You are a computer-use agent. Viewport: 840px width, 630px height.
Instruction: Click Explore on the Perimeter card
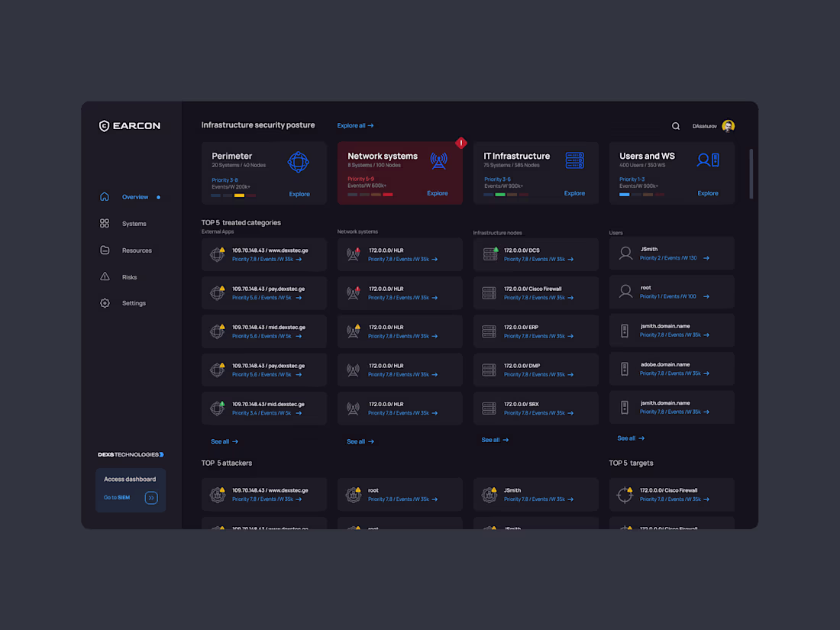[x=299, y=194]
